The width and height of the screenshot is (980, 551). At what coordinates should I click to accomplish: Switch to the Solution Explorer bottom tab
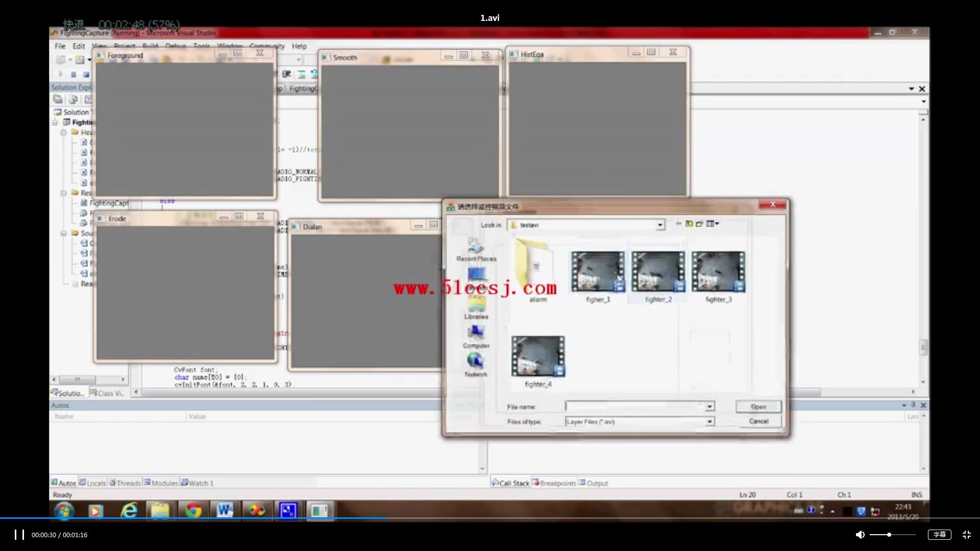tap(68, 393)
